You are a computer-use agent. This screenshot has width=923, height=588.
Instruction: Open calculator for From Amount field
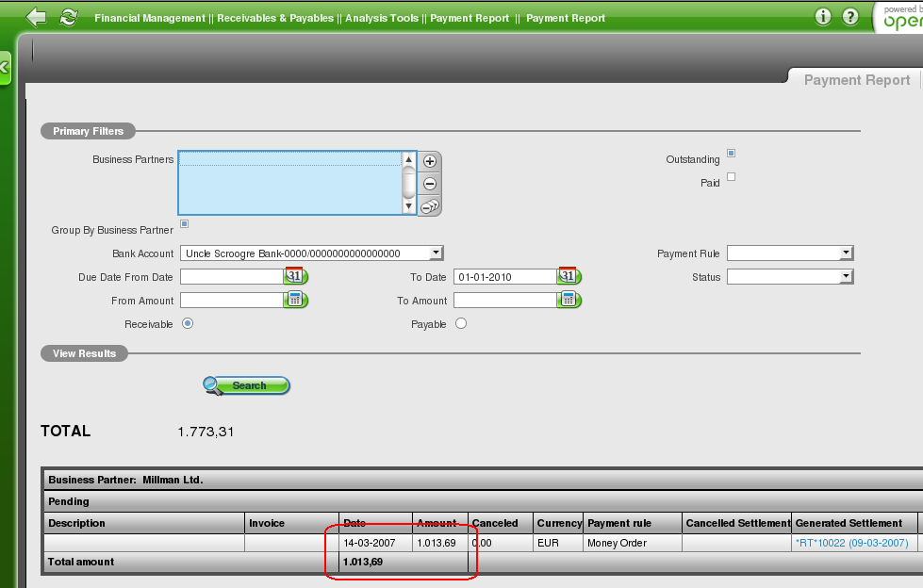295,300
